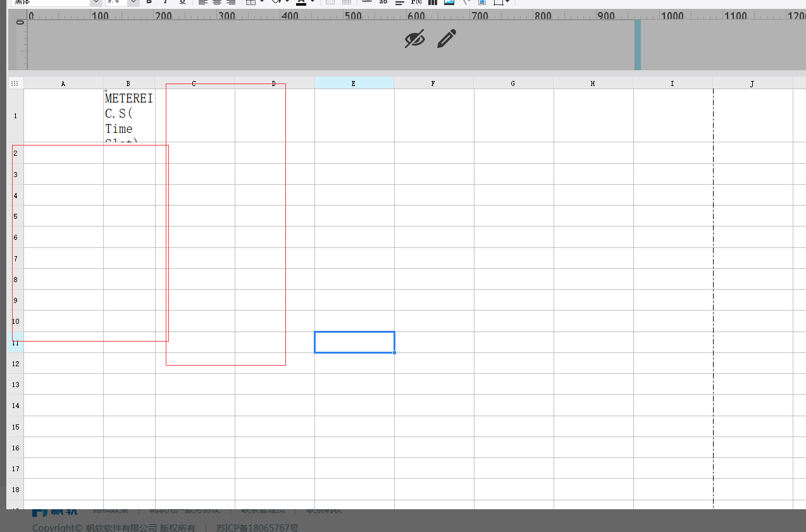
Task: Align text right in the toolbar
Action: (x=231, y=2)
